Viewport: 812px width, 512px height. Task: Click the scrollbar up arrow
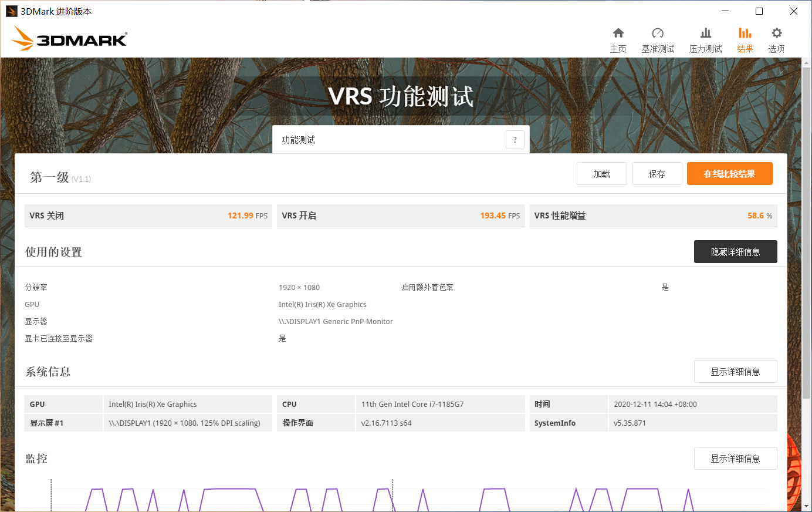coord(807,62)
